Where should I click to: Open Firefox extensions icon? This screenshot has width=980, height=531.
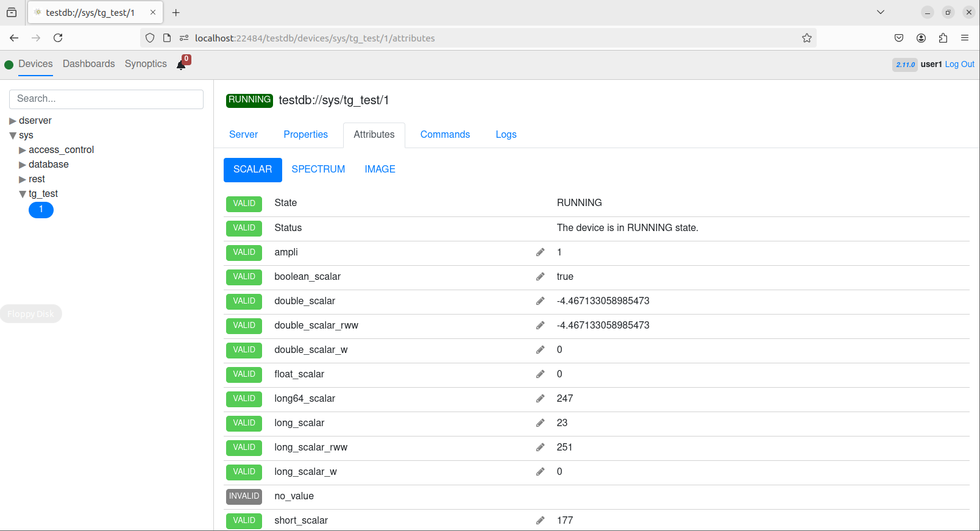[x=943, y=38]
